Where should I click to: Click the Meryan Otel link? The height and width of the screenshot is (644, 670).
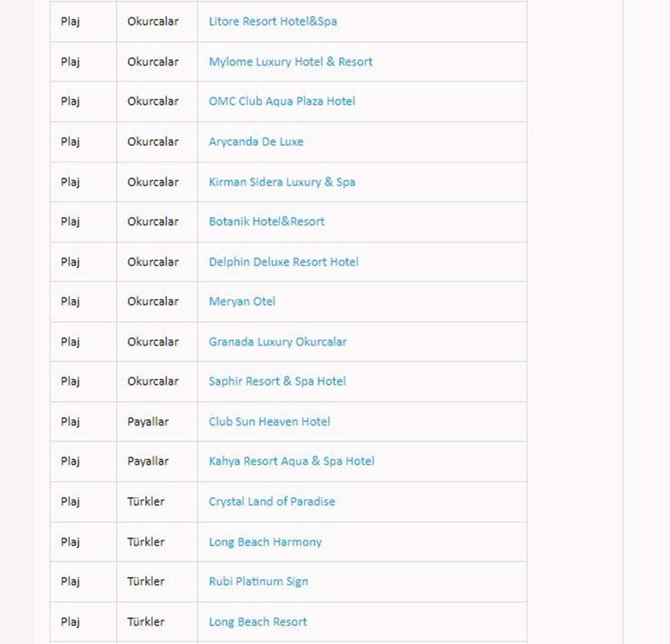[x=242, y=301]
